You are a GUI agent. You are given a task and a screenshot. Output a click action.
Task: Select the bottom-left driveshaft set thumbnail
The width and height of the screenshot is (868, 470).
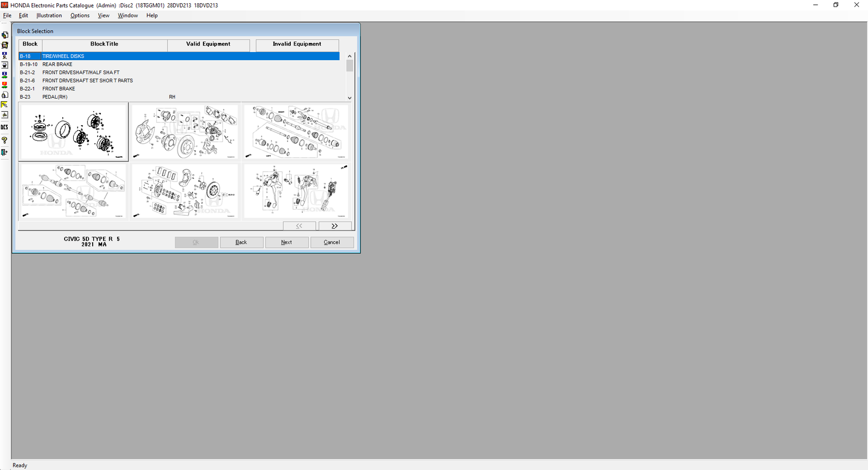73,191
